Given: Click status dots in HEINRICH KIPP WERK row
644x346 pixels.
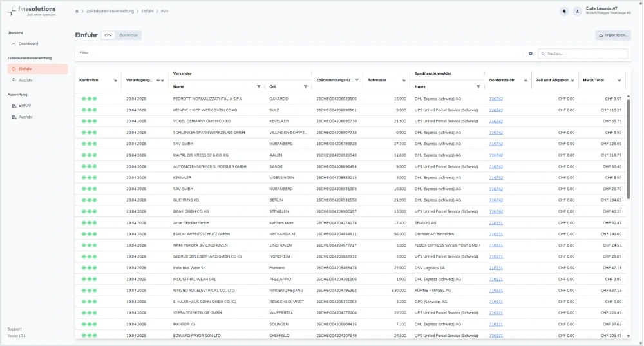Looking at the screenshot, I should 89,110.
